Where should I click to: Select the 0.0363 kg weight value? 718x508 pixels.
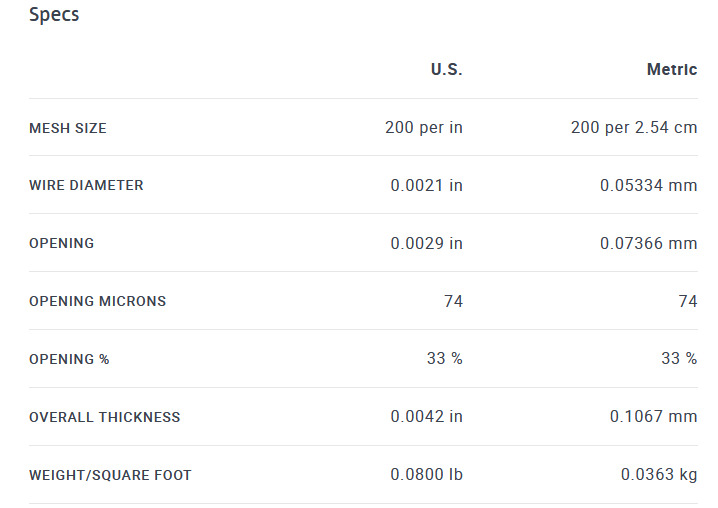[659, 475]
